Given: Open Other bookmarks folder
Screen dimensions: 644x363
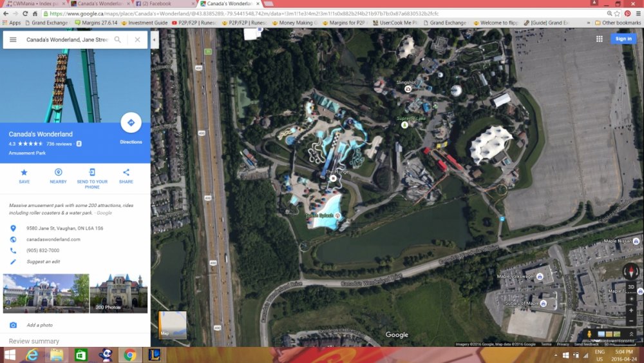Looking at the screenshot, I should click(x=618, y=23).
